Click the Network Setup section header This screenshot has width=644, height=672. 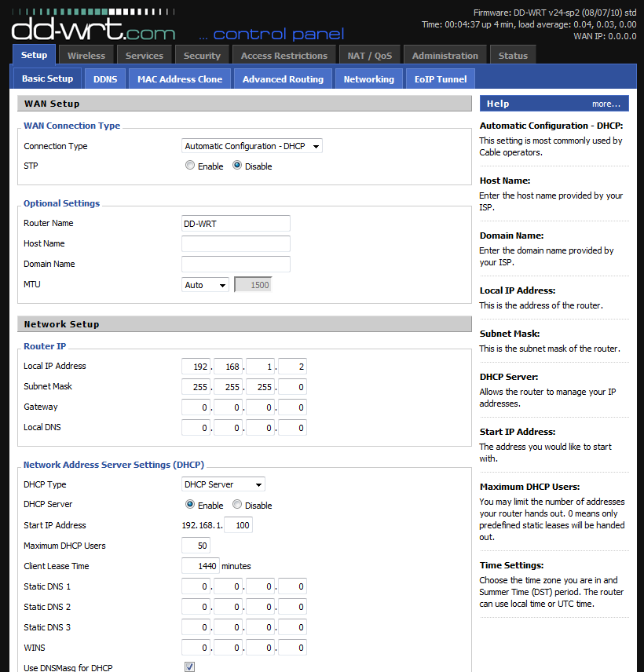(244, 324)
